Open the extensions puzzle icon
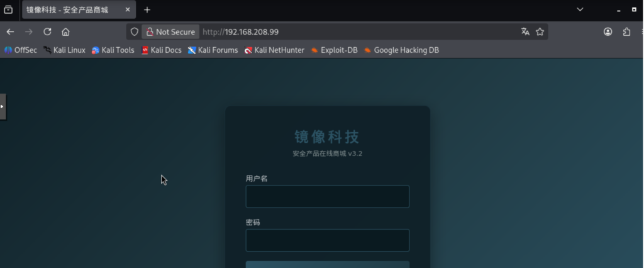The image size is (644, 268). [x=627, y=31]
